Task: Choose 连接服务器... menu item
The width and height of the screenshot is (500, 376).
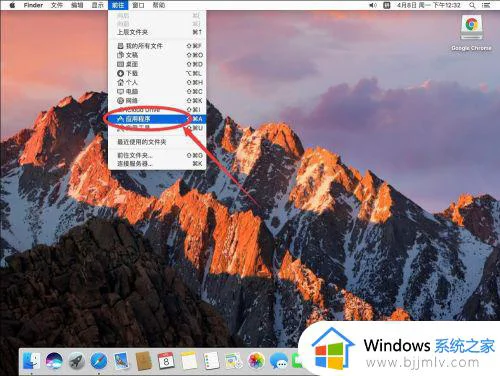Action: pos(157,164)
